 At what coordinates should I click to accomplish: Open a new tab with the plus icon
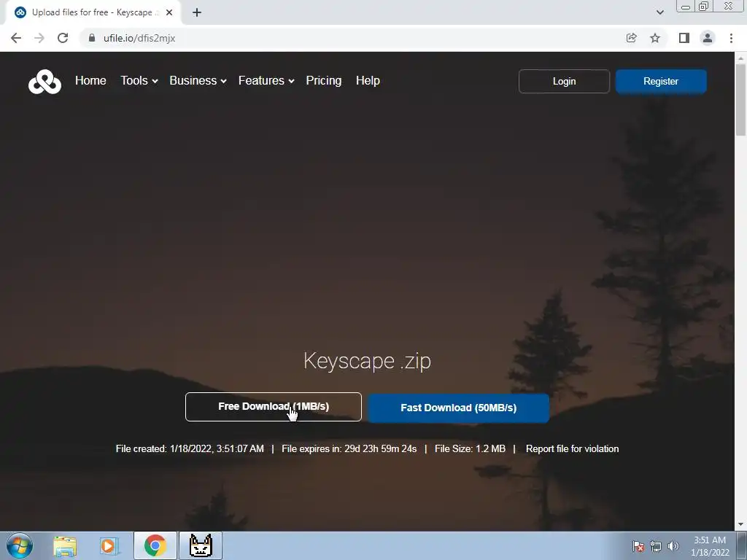click(197, 12)
